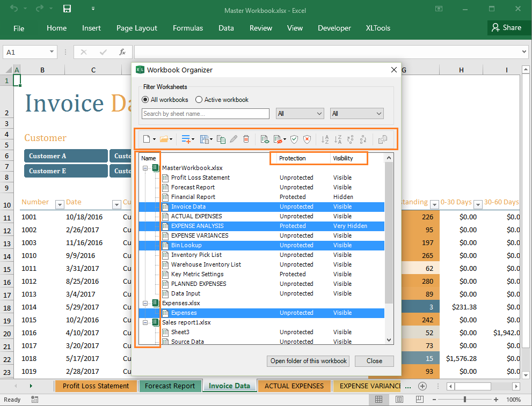Create a new worksheet via toolbar icon

[146, 139]
